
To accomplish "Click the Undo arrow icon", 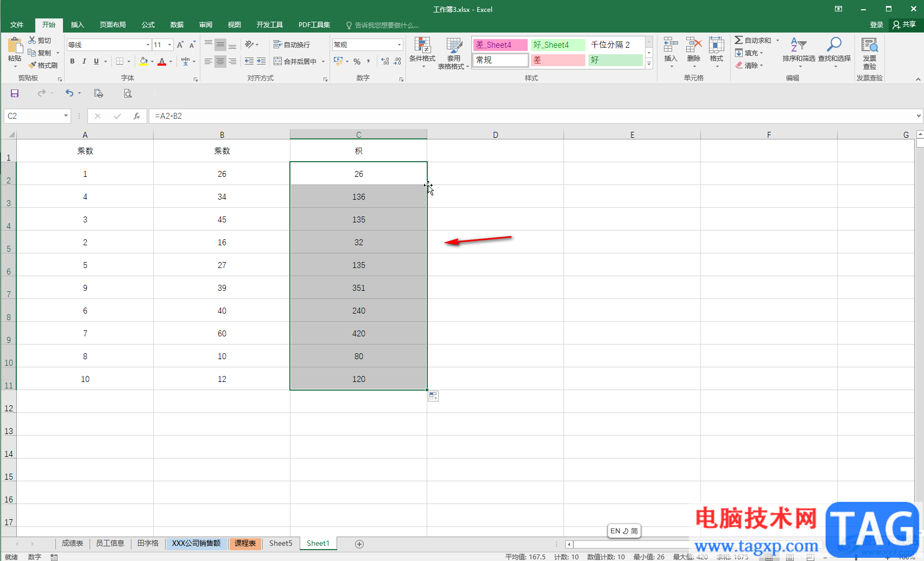I will pyautogui.click(x=69, y=93).
